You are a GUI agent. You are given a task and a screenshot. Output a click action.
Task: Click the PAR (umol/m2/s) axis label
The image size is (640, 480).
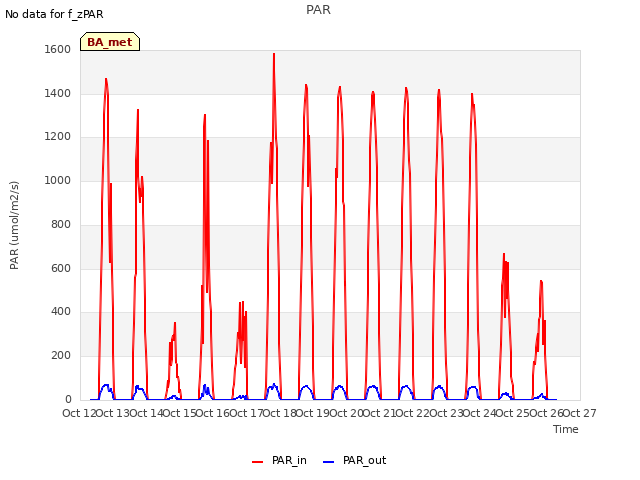click(x=14, y=225)
